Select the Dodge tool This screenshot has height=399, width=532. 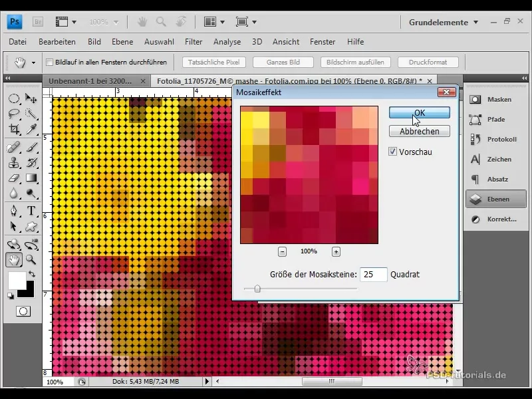(31, 193)
